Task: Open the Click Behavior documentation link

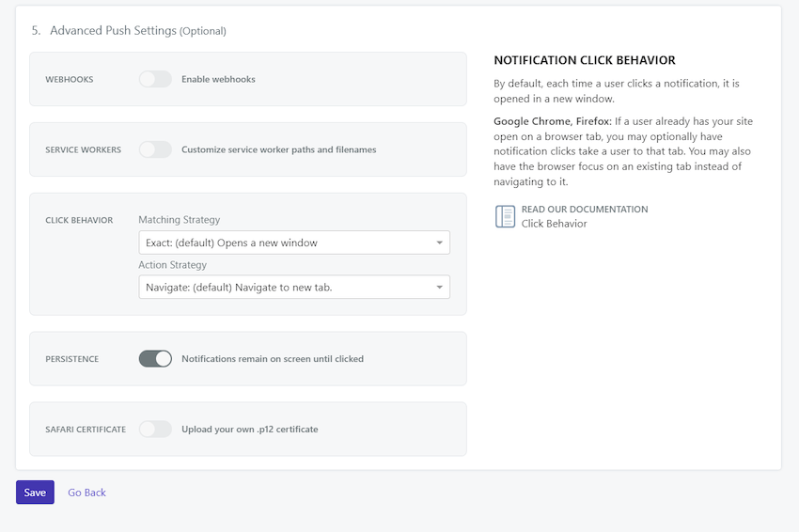Action: click(554, 224)
